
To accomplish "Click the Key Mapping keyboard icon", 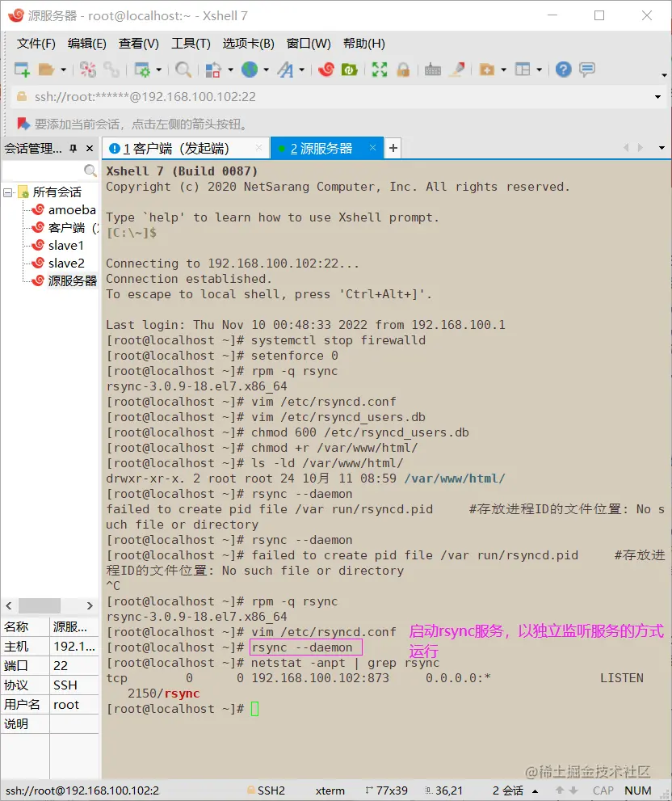I will point(432,70).
